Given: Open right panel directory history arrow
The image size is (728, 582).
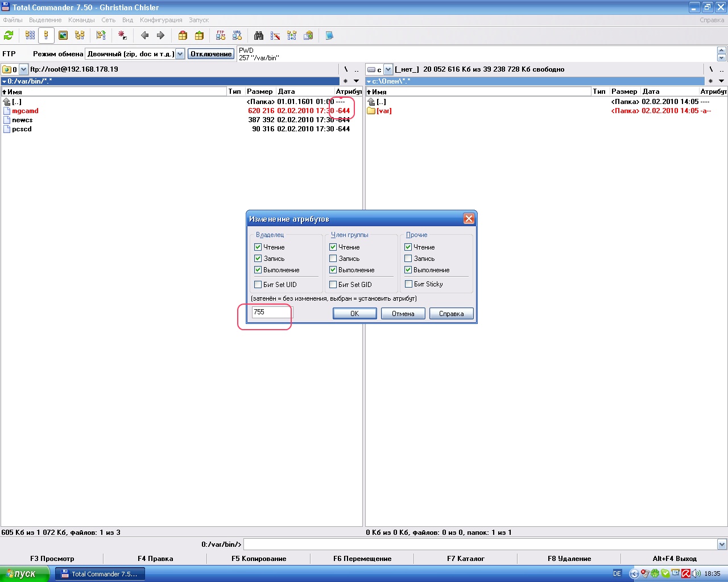Looking at the screenshot, I should coord(721,81).
